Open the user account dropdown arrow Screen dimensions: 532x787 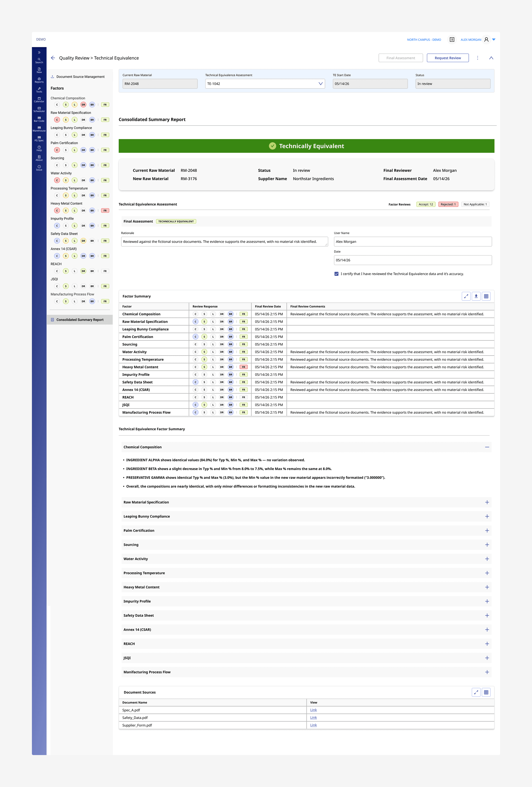(x=494, y=40)
